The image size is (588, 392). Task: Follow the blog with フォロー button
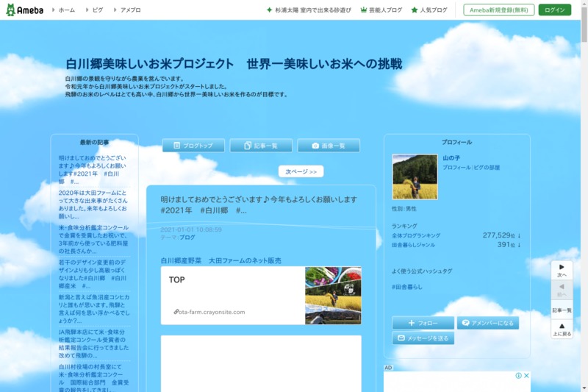(423, 323)
